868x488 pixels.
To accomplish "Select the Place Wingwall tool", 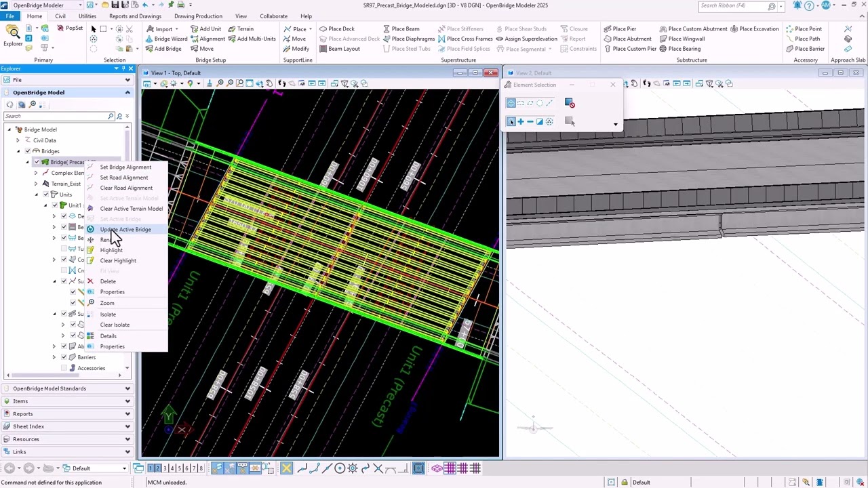I will [x=682, y=39].
